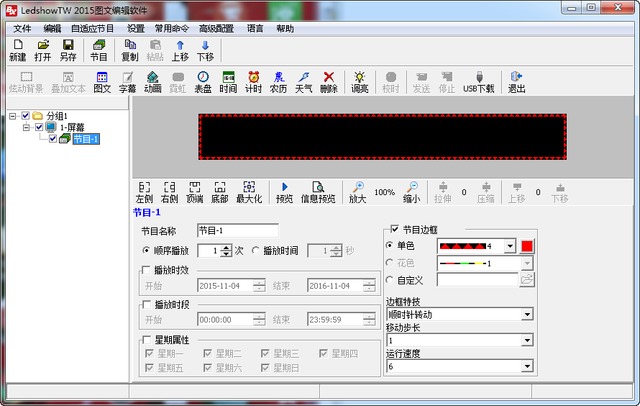Image resolution: width=640 pixels, height=406 pixels.
Task: Select 节目-1 in the tree
Action: [x=86, y=139]
